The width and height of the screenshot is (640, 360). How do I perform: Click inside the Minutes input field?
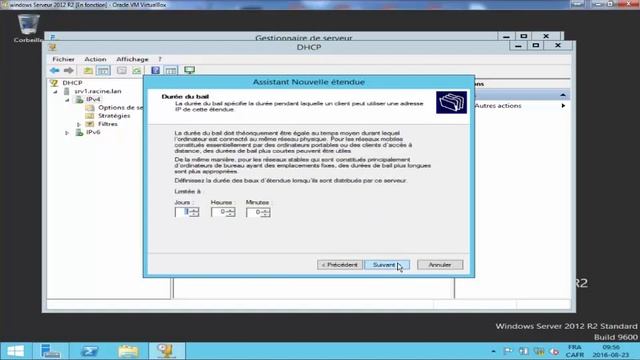click(253, 212)
